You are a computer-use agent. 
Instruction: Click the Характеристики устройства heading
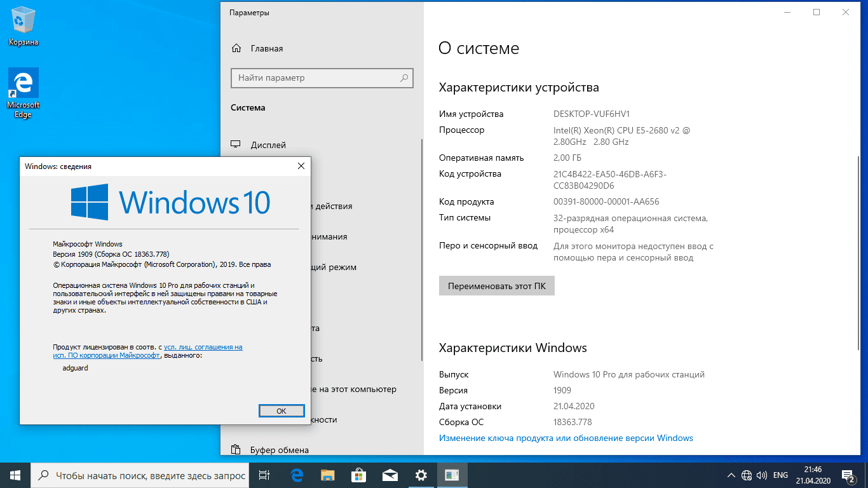pos(519,87)
